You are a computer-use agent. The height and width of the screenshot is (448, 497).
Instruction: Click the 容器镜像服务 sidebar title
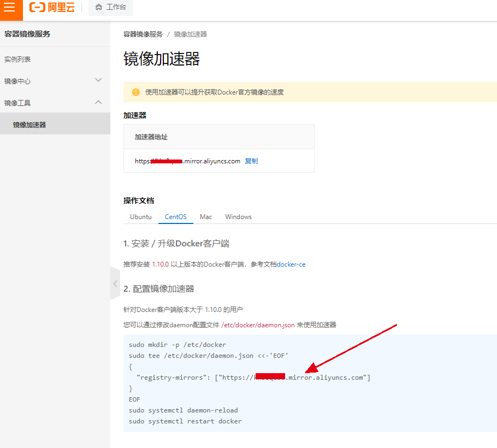[x=27, y=34]
